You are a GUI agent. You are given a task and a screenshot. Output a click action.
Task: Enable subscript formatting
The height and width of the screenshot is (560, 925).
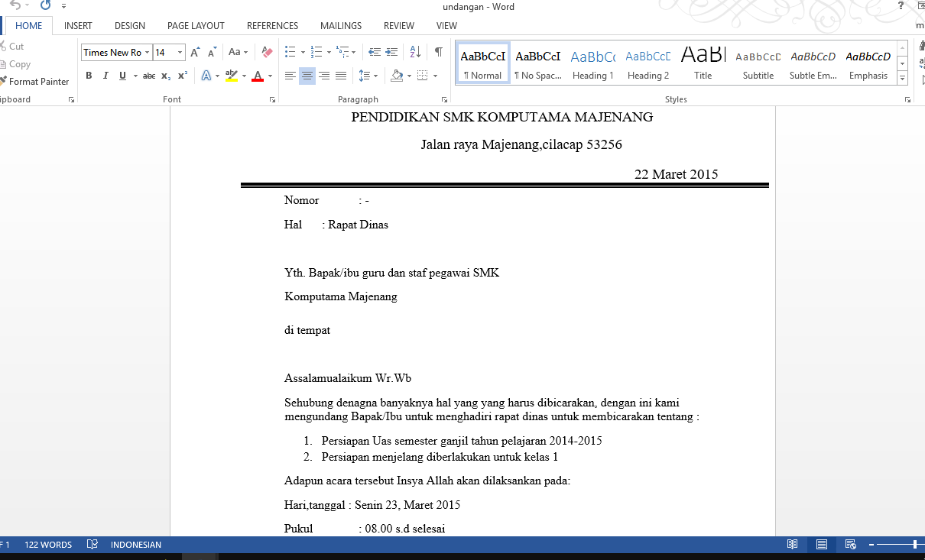[x=165, y=76]
